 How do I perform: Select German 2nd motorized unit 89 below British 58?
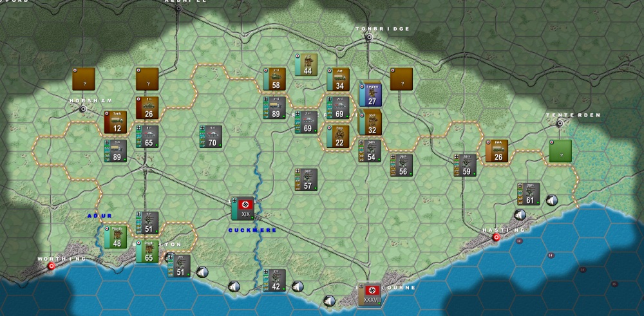click(x=274, y=107)
